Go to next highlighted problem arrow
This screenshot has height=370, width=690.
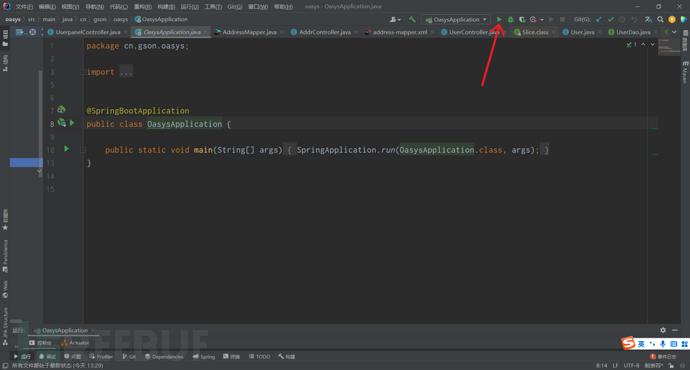coord(653,44)
